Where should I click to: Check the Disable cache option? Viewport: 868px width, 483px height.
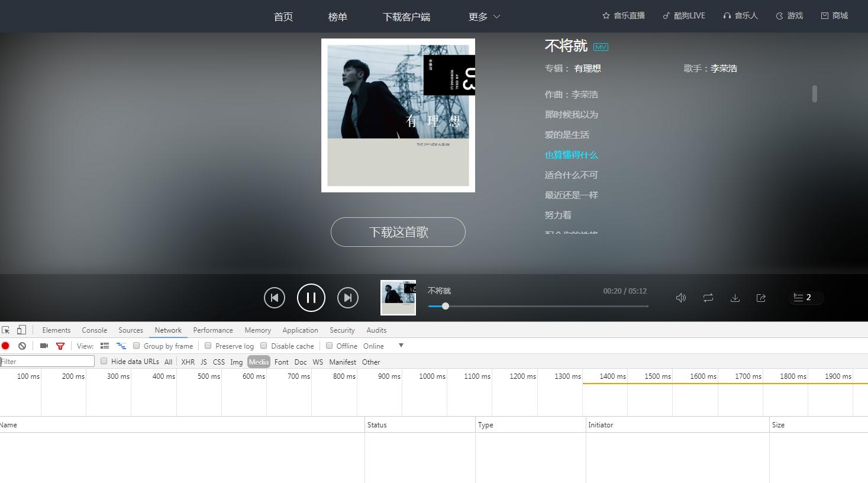[x=263, y=345]
